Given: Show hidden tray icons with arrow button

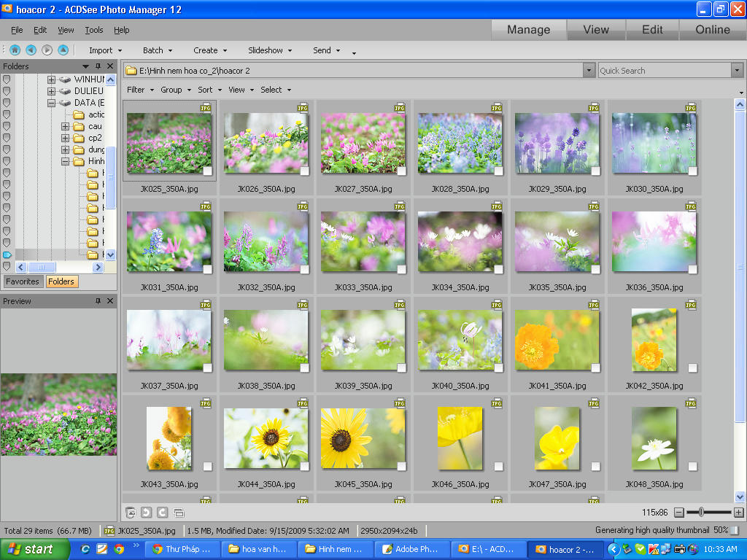Looking at the screenshot, I should coord(614,549).
